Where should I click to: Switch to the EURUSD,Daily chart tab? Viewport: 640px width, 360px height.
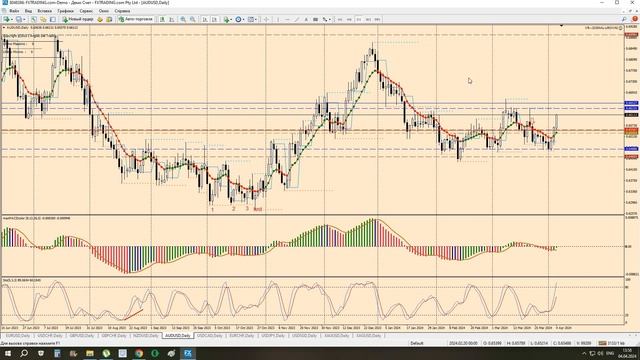(18, 336)
